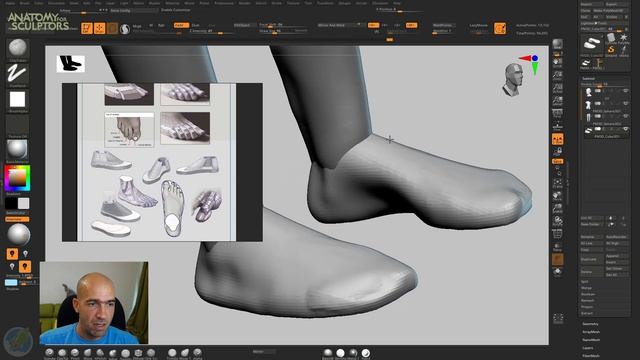Toggle visibility of head subtool
This screenshot has width=640, height=360.
[x=625, y=91]
